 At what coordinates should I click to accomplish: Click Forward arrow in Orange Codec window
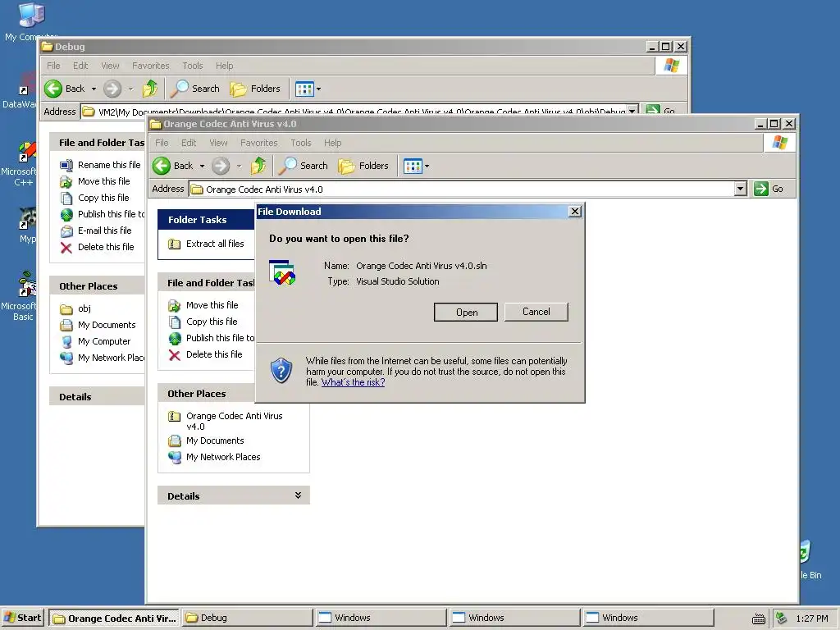[x=220, y=166]
